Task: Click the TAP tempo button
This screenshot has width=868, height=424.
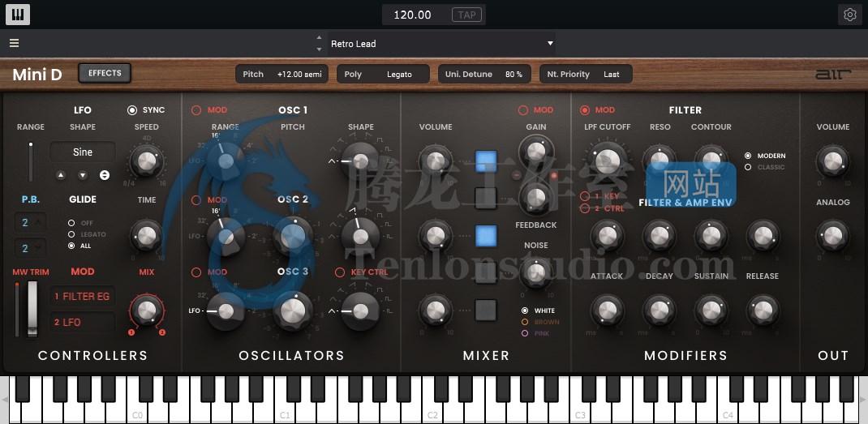Action: pos(466,15)
